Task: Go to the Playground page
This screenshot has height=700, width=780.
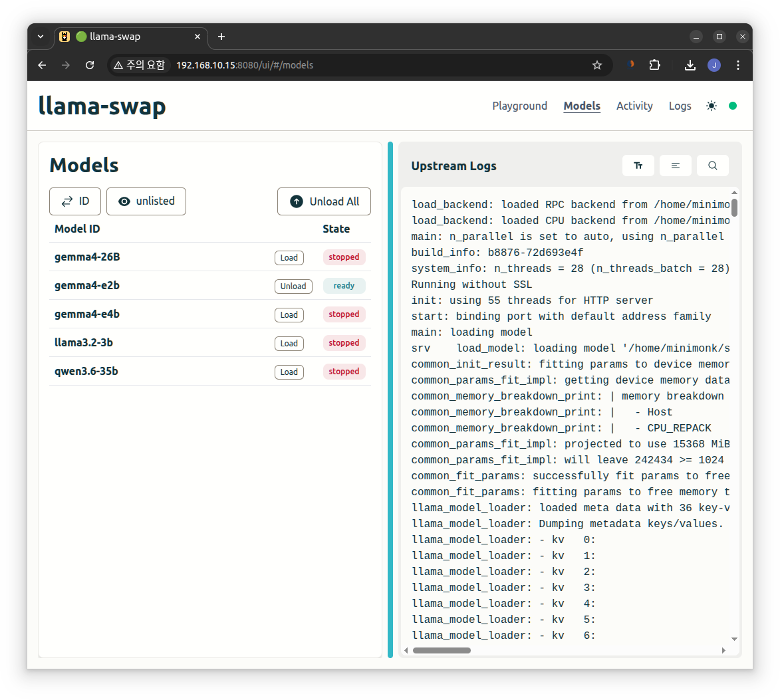Action: 519,106
